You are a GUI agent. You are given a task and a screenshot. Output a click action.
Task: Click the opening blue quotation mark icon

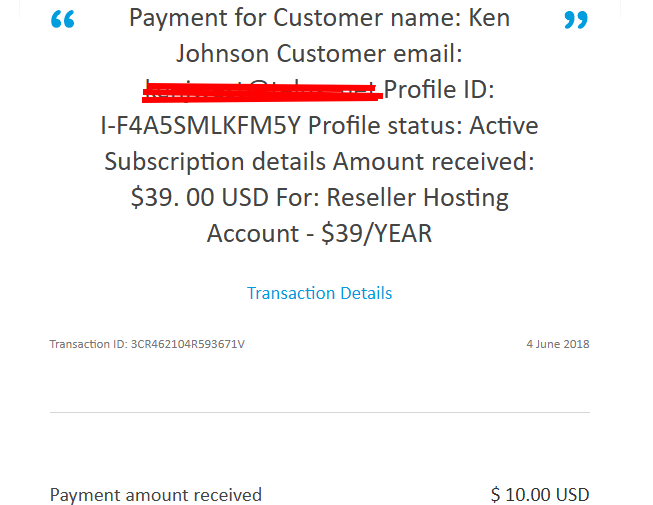62,19
